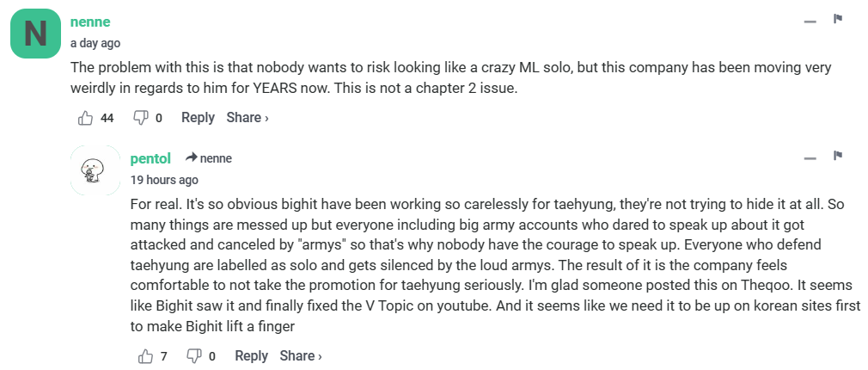Open nenne's profile from username
This screenshot has width=868, height=370.
(90, 22)
